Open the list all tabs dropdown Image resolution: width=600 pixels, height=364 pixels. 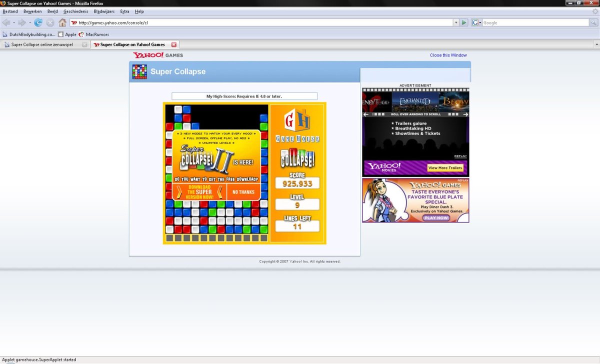[x=596, y=44]
